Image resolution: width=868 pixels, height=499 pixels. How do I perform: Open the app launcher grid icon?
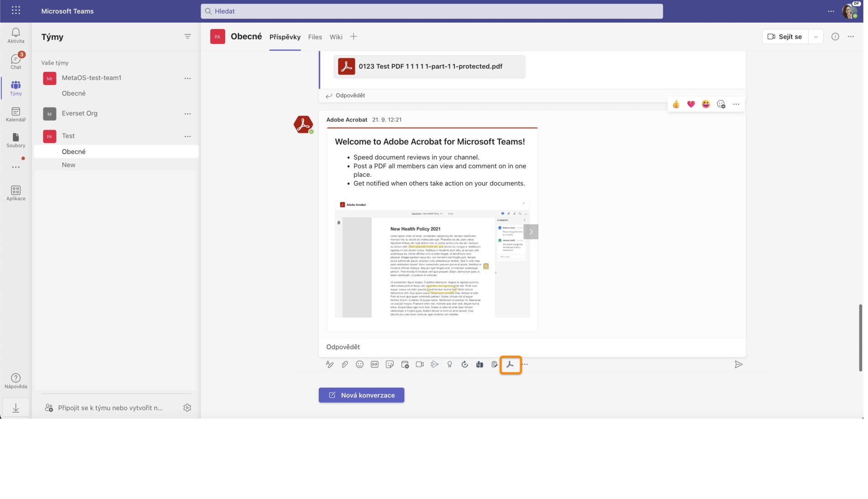click(16, 10)
